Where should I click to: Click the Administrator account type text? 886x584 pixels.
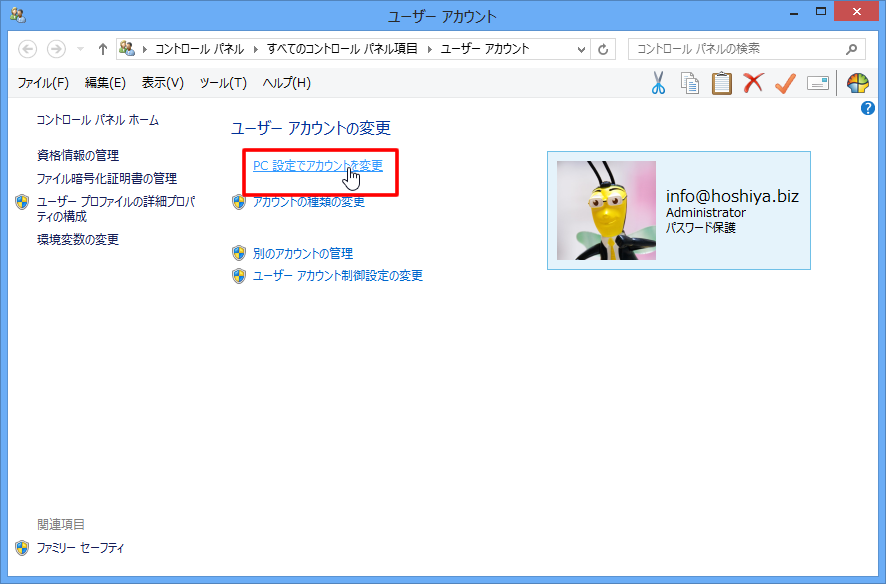point(706,212)
